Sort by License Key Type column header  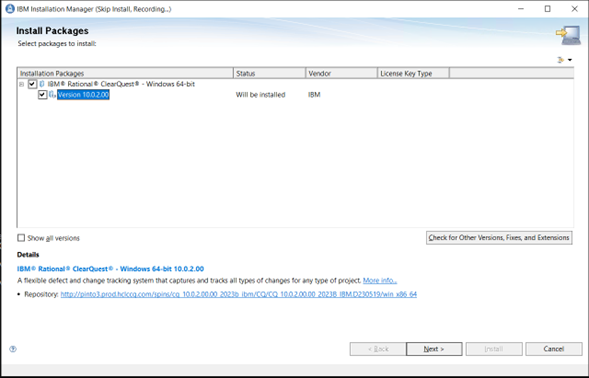click(413, 73)
